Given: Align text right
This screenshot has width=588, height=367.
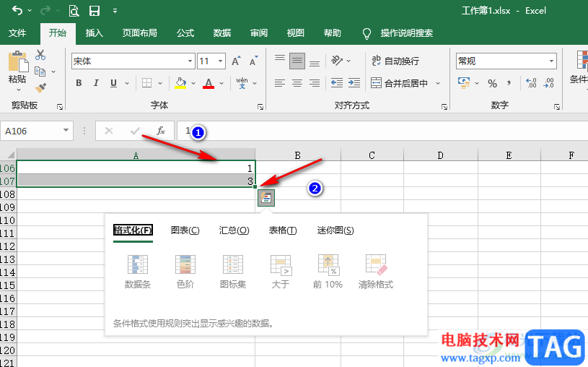Looking at the screenshot, I should pos(315,83).
